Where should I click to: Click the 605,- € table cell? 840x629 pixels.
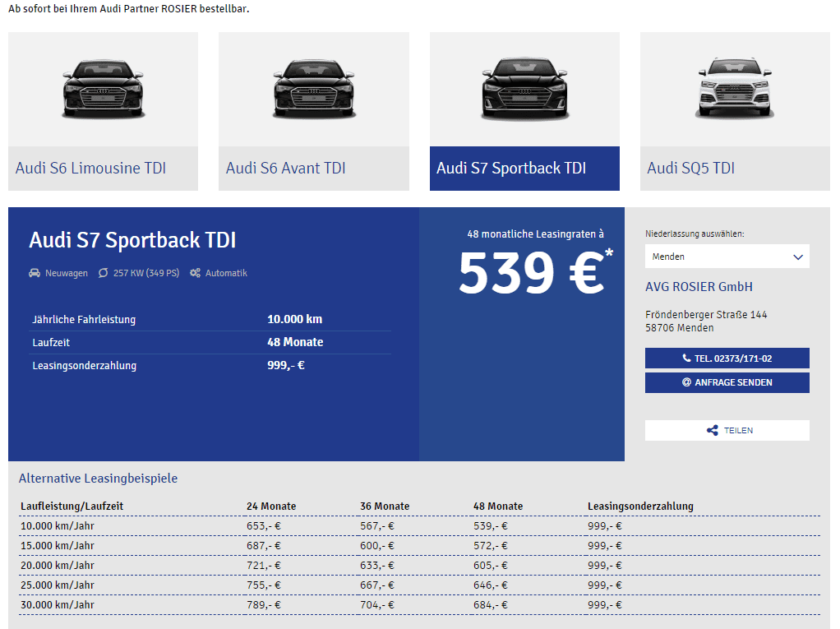491,566
